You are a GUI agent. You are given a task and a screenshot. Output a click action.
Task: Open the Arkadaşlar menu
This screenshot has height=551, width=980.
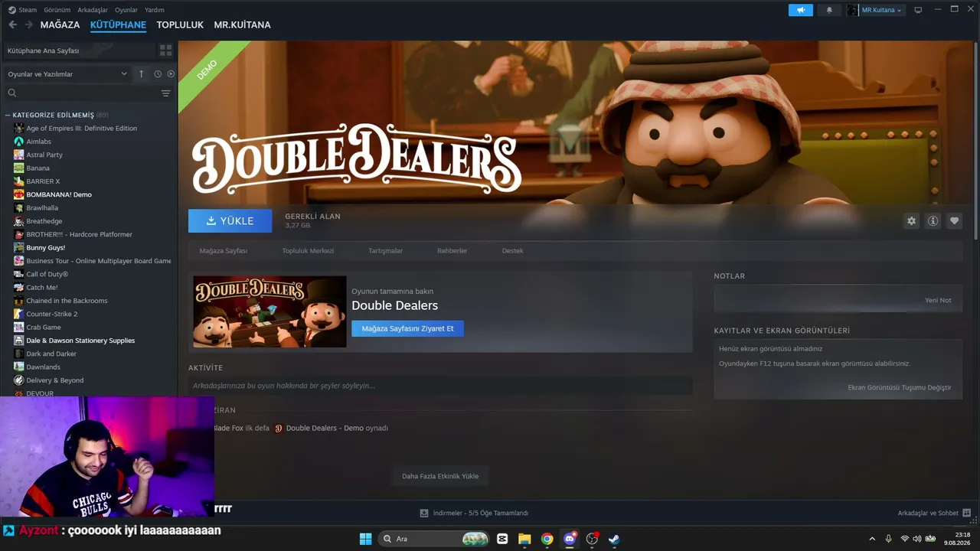click(x=93, y=10)
